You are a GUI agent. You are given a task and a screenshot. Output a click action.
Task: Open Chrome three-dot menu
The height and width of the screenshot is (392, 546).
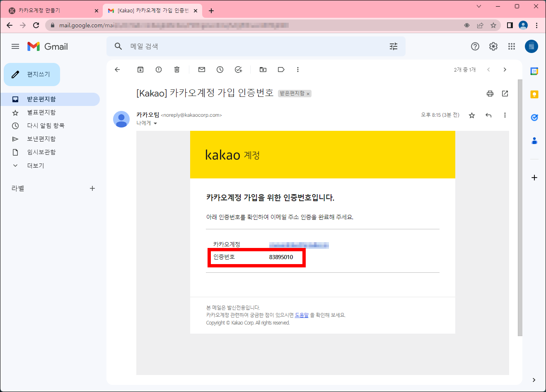pos(536,25)
